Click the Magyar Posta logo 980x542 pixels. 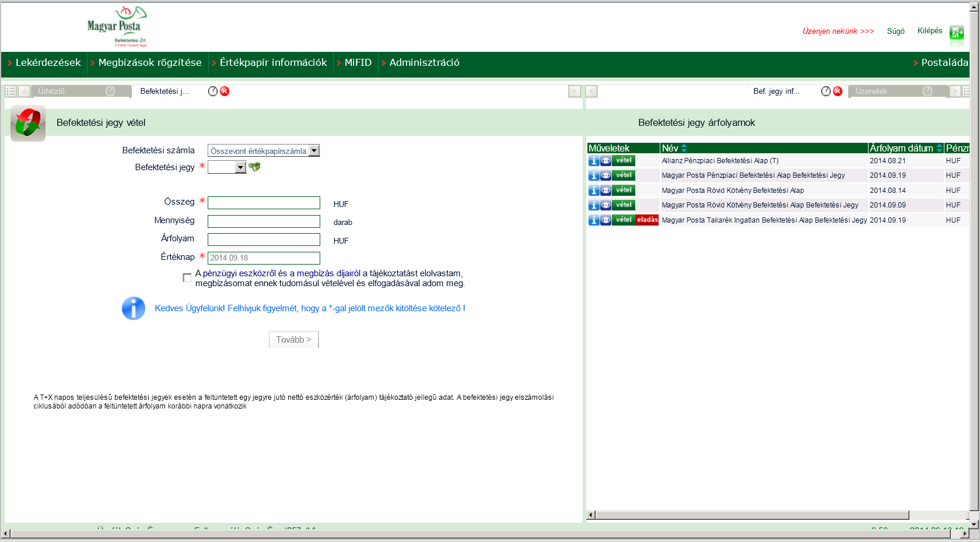coord(117,26)
